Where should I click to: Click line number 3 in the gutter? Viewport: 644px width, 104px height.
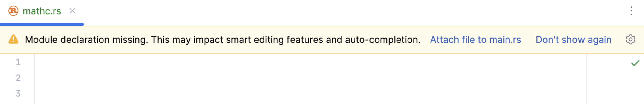[x=18, y=94]
